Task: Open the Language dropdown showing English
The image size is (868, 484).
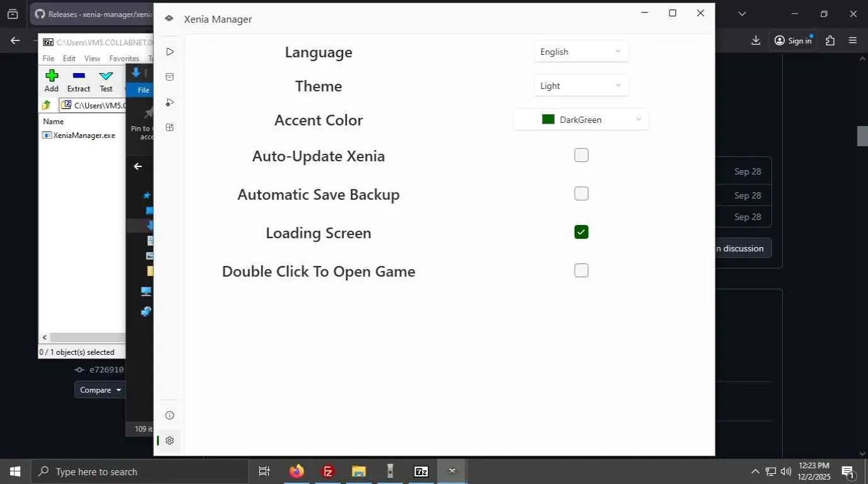Action: click(x=581, y=52)
